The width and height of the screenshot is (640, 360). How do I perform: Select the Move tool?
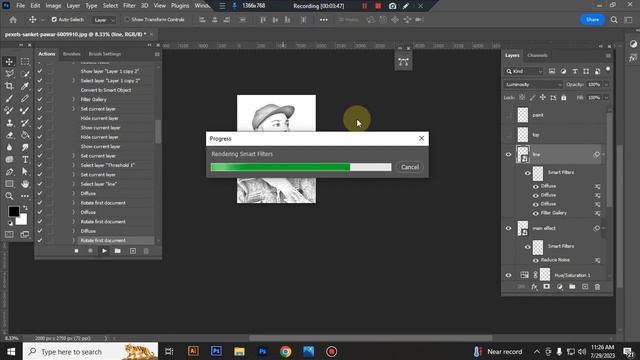pyautogui.click(x=9, y=62)
